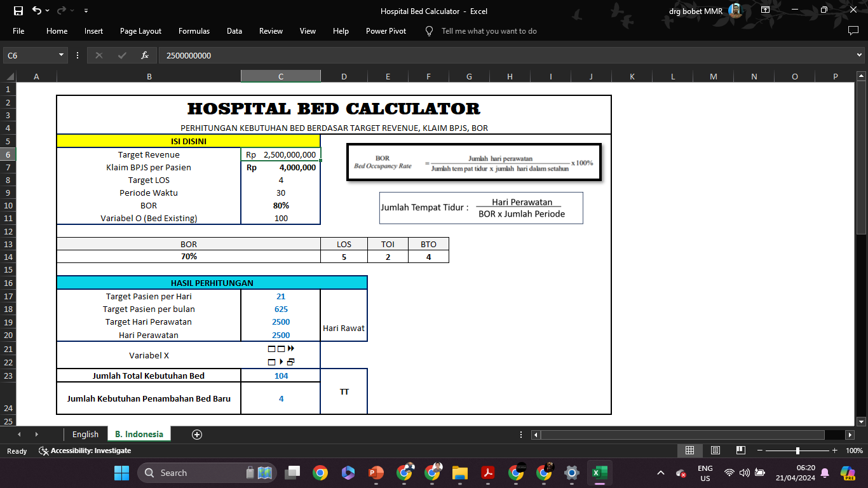Click Accessibility: Investigate in status bar
This screenshot has width=868, height=488.
[x=85, y=451]
